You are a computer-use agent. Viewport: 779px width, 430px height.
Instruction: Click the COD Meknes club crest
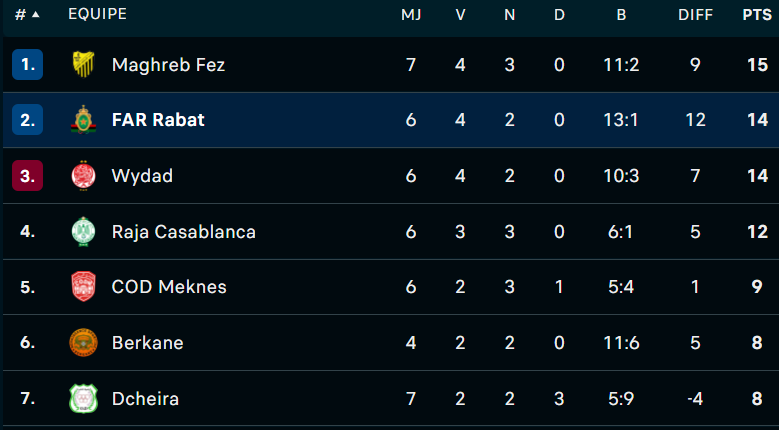click(83, 287)
